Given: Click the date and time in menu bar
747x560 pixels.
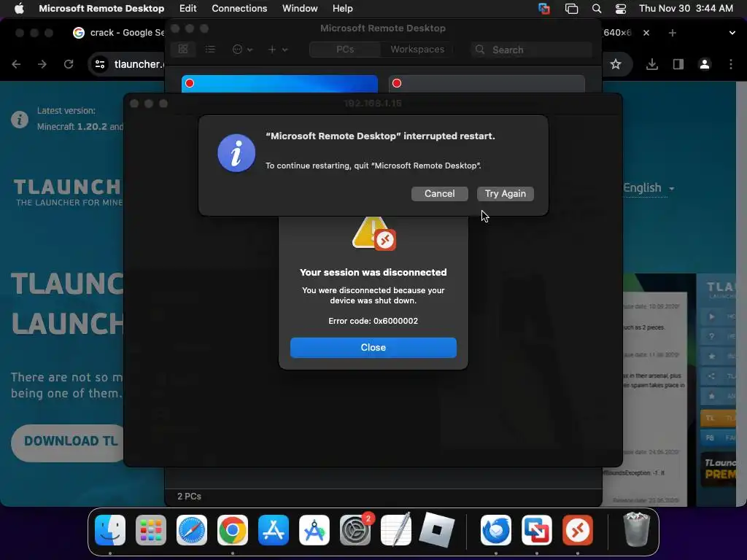Looking at the screenshot, I should point(686,9).
